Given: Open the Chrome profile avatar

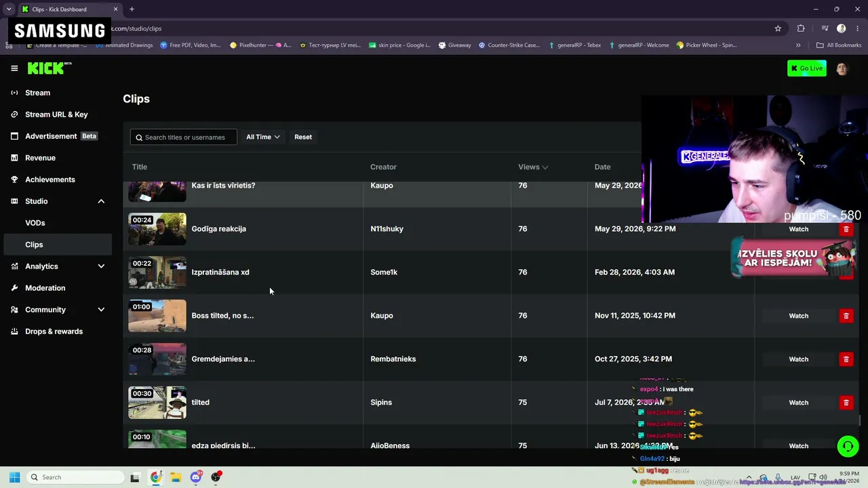Looking at the screenshot, I should click(842, 28).
